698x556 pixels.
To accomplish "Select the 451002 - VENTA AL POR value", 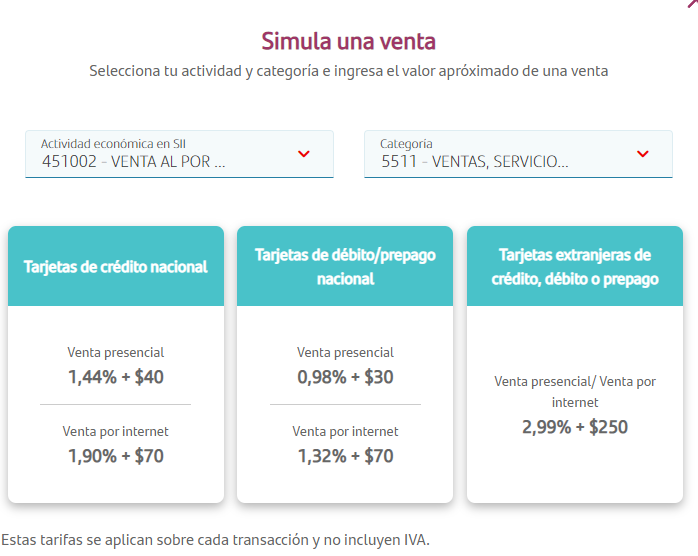I will (134, 161).
